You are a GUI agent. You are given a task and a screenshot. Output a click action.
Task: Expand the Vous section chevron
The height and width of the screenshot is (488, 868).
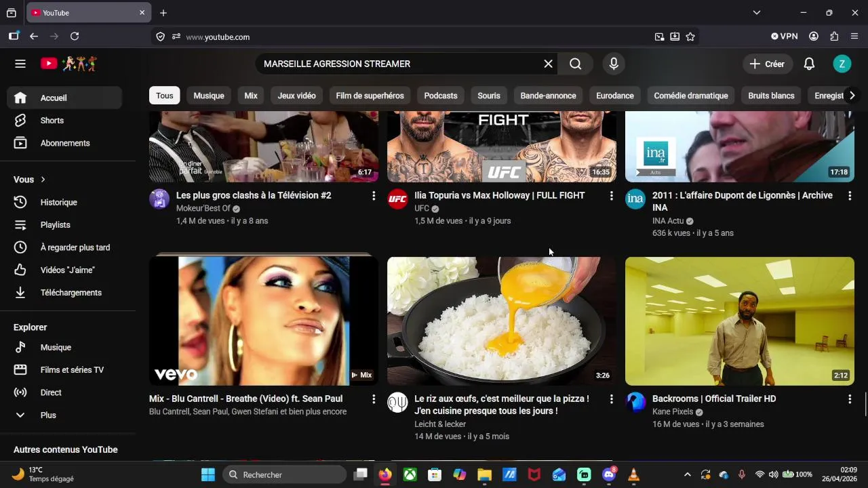pos(43,180)
